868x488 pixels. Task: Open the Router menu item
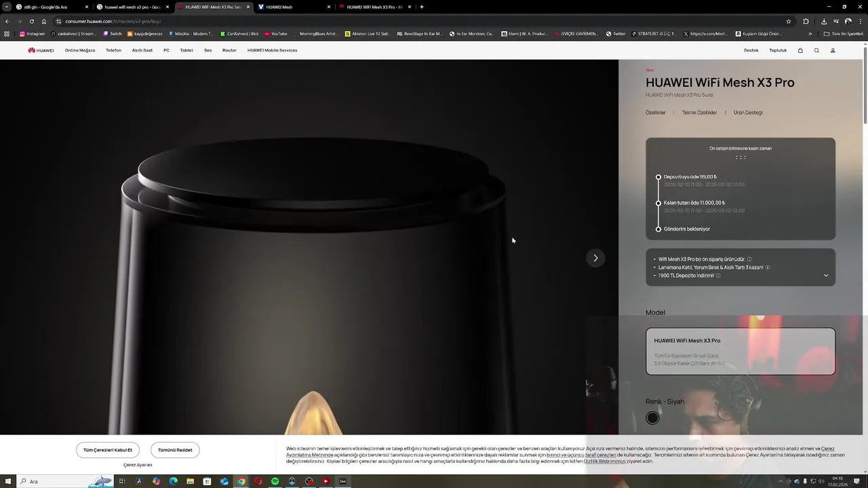tap(229, 50)
